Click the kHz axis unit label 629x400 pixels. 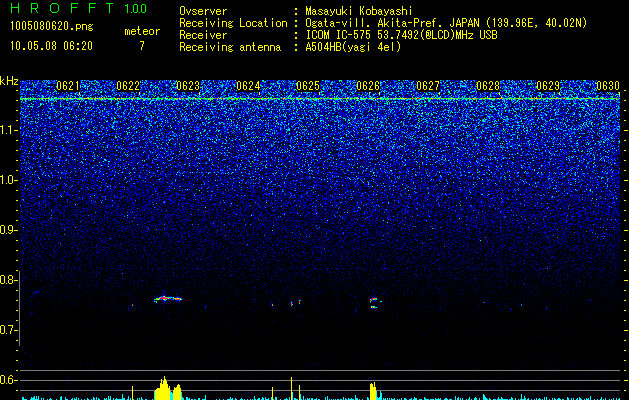[x=9, y=81]
